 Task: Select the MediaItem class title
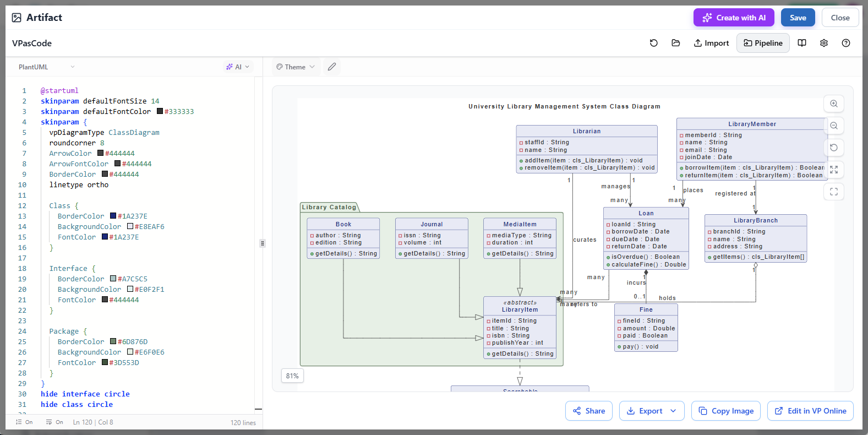520,224
